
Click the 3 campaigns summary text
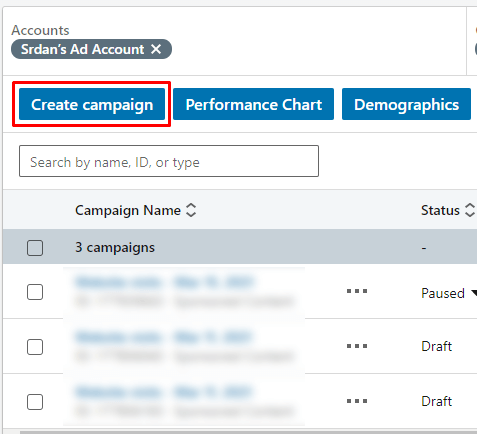[x=115, y=247]
